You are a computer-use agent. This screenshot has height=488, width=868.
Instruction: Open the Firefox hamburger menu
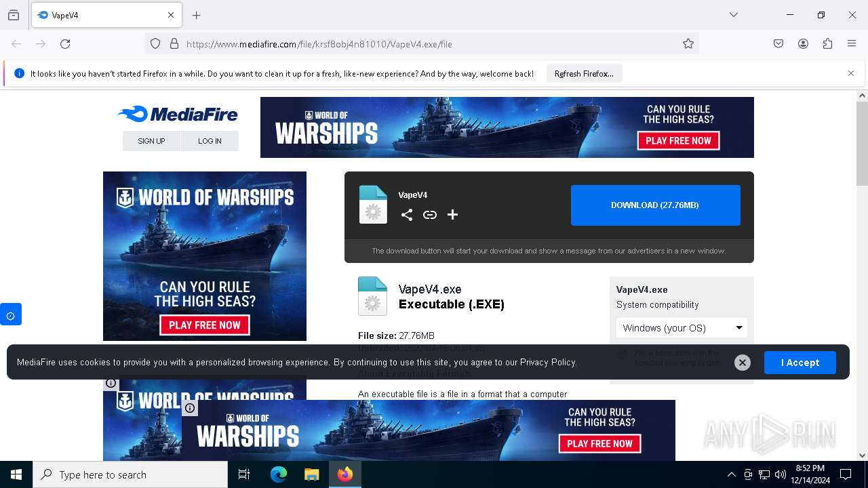(852, 44)
